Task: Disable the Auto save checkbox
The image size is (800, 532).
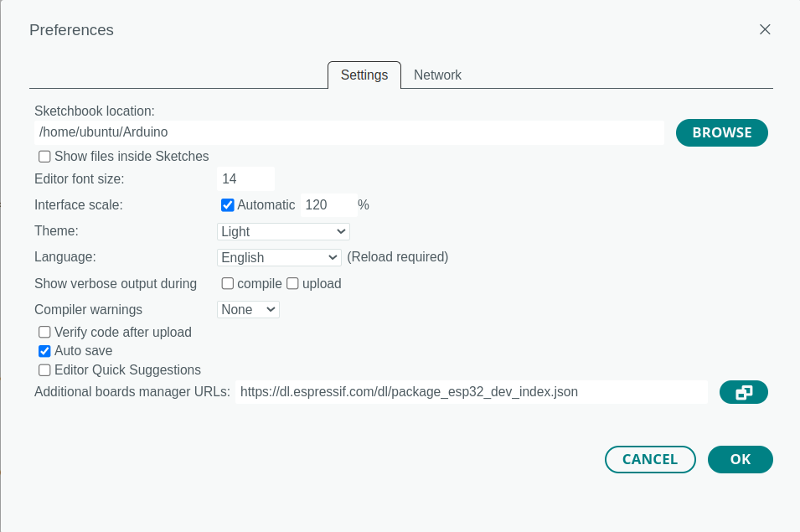Action: point(45,351)
